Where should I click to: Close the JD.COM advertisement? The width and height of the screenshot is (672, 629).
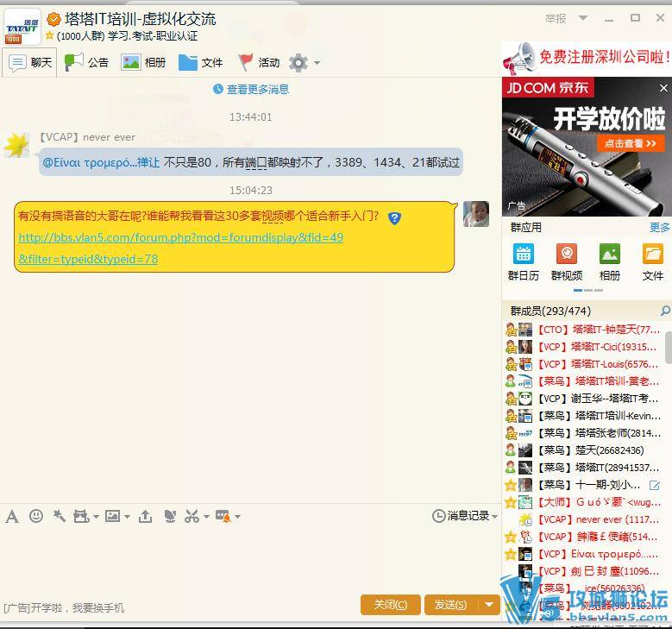click(663, 88)
